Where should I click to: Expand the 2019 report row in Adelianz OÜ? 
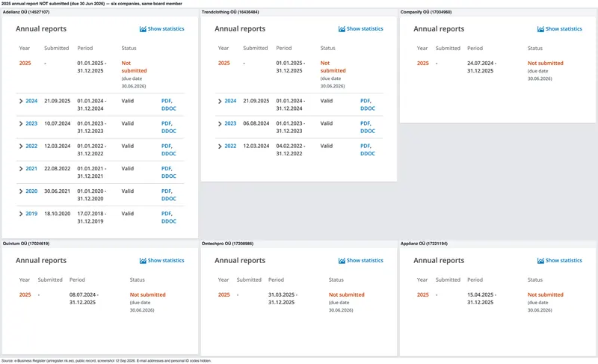[21, 214]
